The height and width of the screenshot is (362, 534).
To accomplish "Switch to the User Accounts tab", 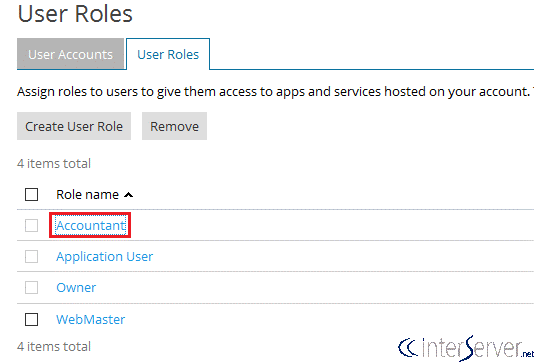I will coord(70,54).
